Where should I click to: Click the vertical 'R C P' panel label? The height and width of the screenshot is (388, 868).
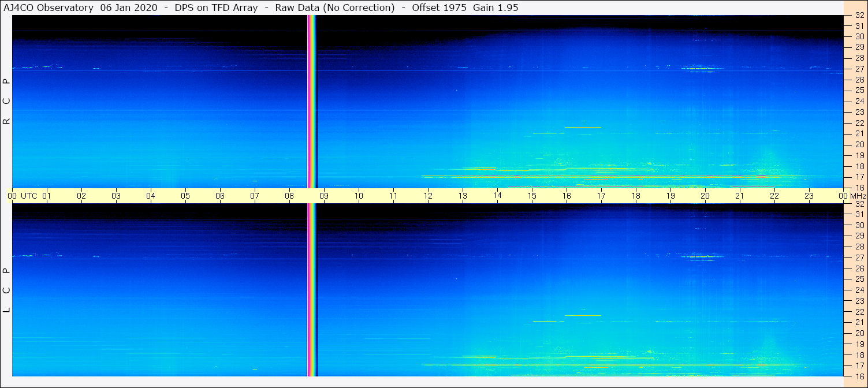[7, 101]
